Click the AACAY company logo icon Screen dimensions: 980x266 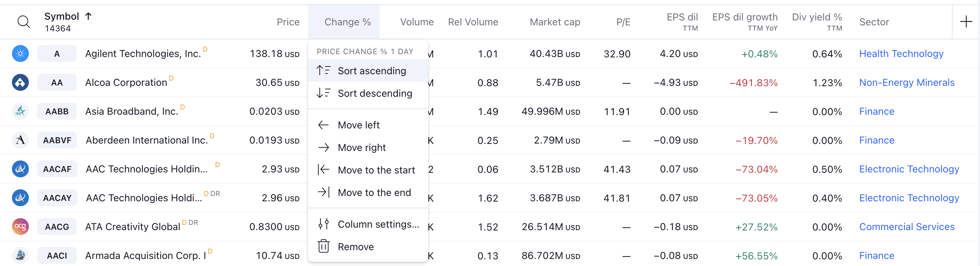point(20,198)
